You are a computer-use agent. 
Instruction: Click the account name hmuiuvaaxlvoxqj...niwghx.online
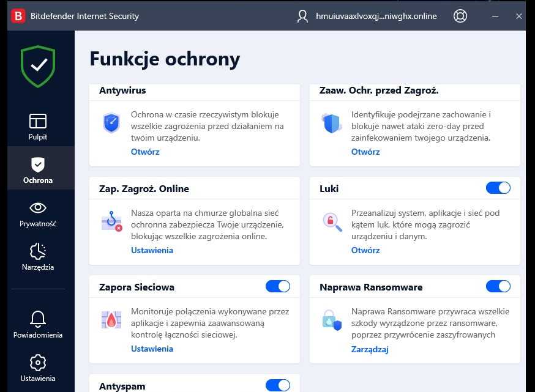tap(376, 16)
